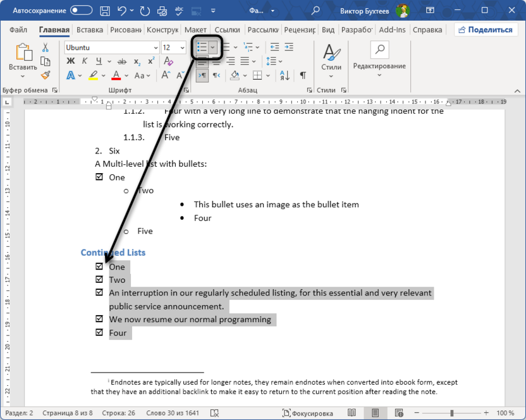The width and height of the screenshot is (526, 420).
Task: Apply the bulleted list button
Action: coord(202,47)
